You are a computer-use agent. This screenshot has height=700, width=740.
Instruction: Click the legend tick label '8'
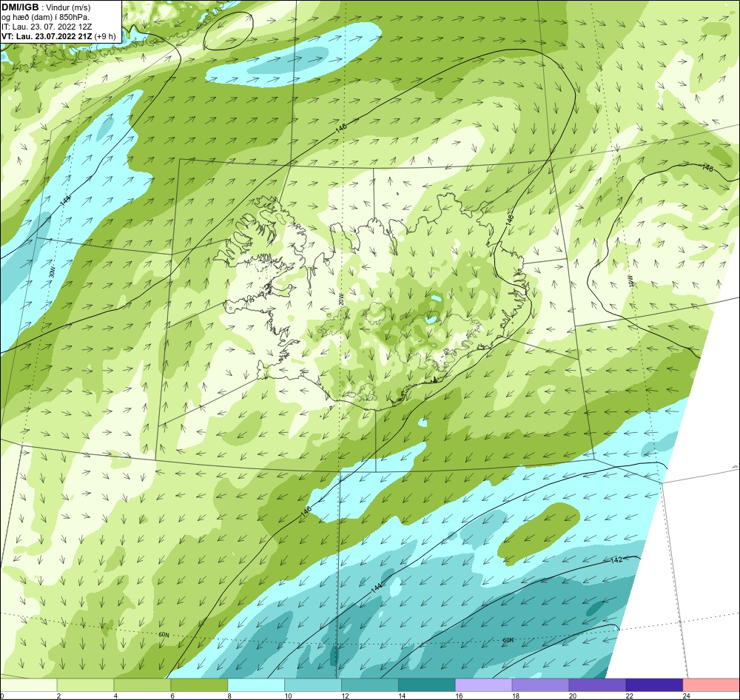tap(229, 696)
